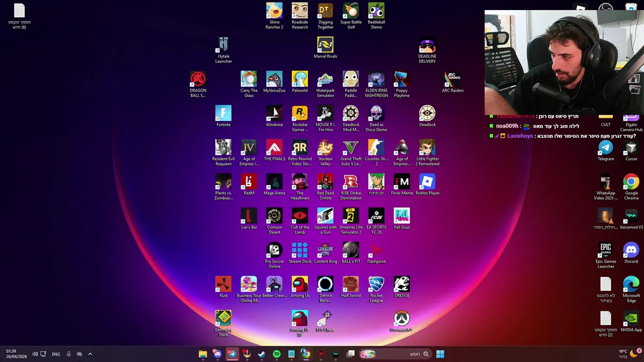Select the Retro Rewind Video Store icon
Screen dimensions: 644x362
coord(300,153)
